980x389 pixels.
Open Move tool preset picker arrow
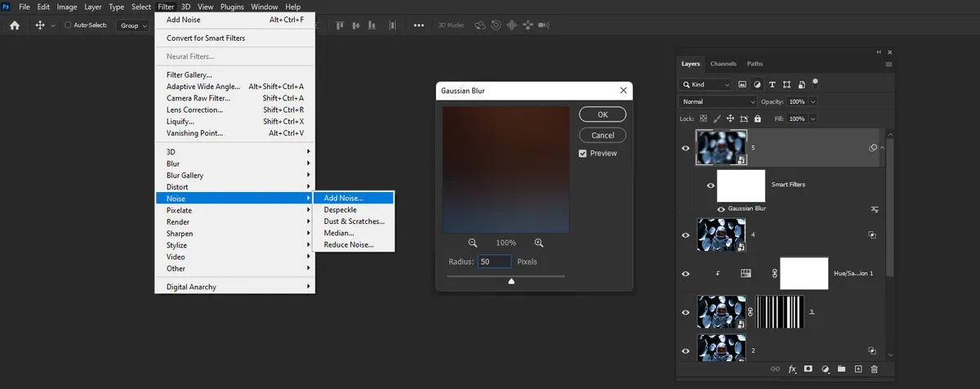(x=53, y=25)
